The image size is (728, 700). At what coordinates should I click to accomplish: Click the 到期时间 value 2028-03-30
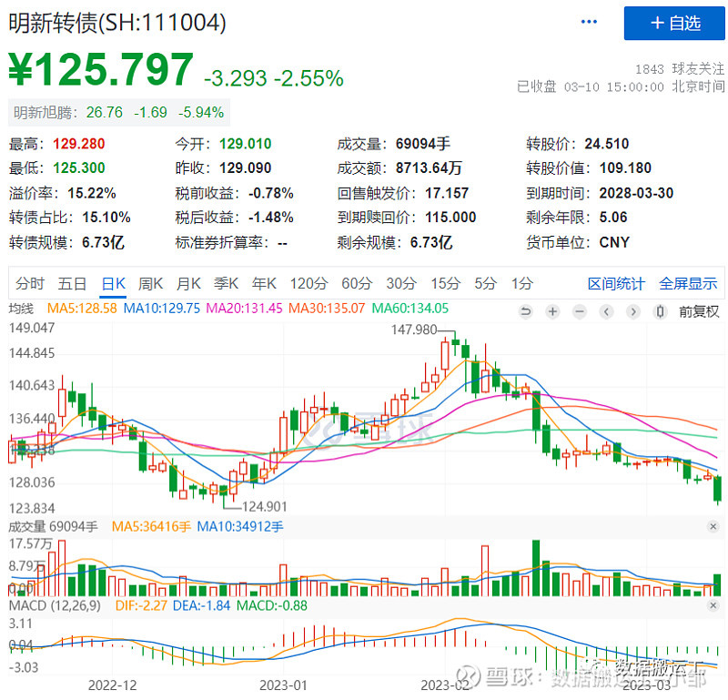636,193
